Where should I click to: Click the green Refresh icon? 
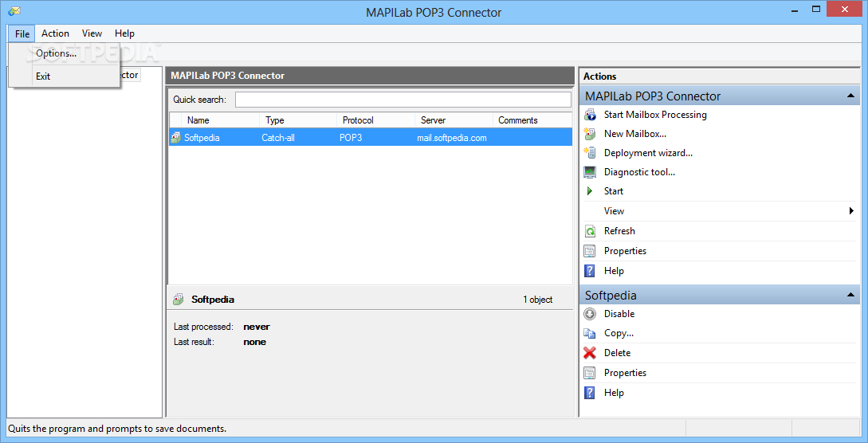pyautogui.click(x=590, y=231)
